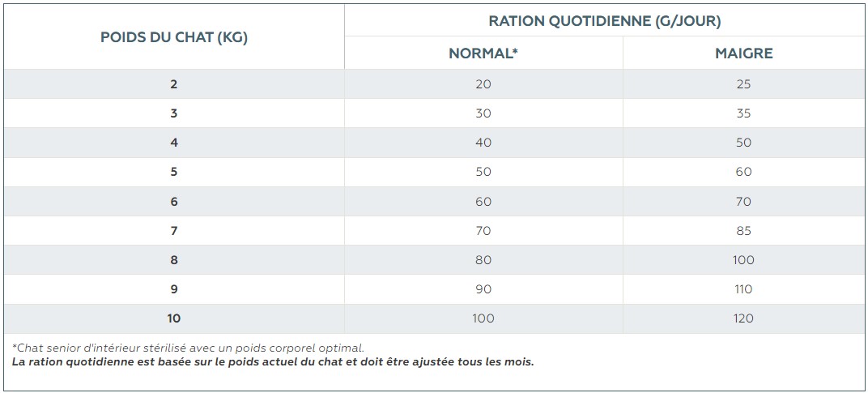Screen dimensions: 868x393
Task: Select the 3 kg weight row label
Action: (174, 113)
